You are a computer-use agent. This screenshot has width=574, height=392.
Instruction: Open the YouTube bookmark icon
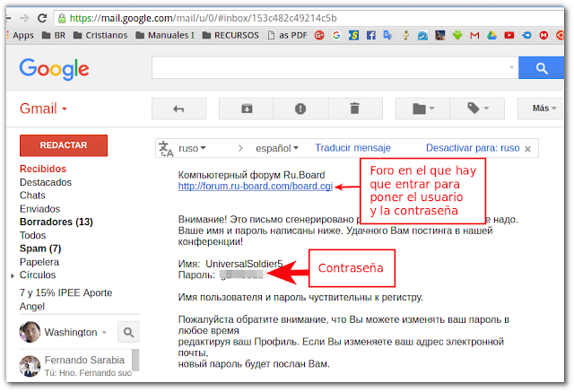(509, 35)
